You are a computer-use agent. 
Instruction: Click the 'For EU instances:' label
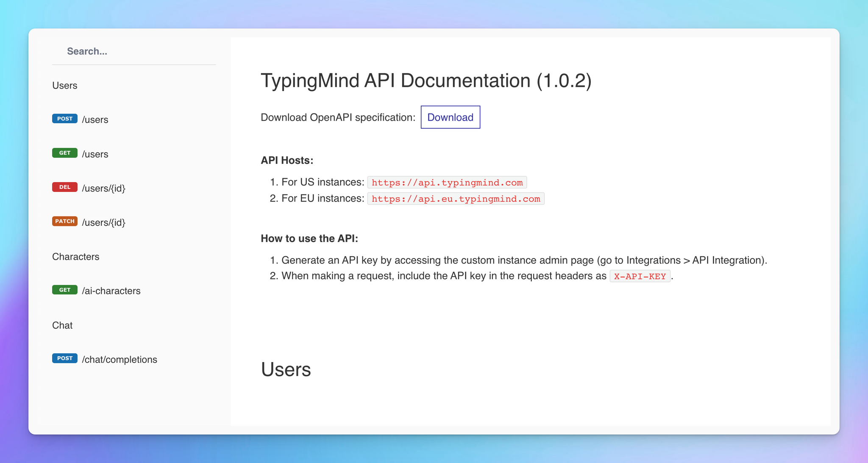click(x=323, y=198)
